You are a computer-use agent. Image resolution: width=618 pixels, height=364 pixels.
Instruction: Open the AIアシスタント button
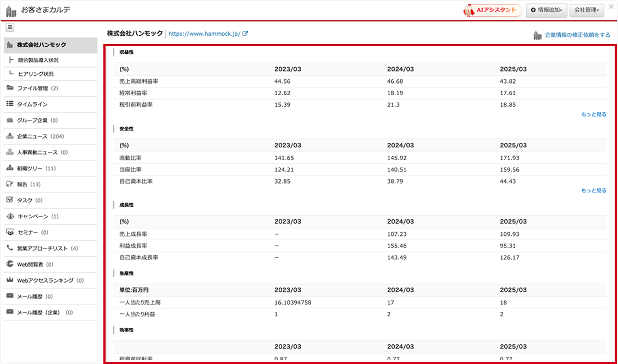[x=493, y=10]
